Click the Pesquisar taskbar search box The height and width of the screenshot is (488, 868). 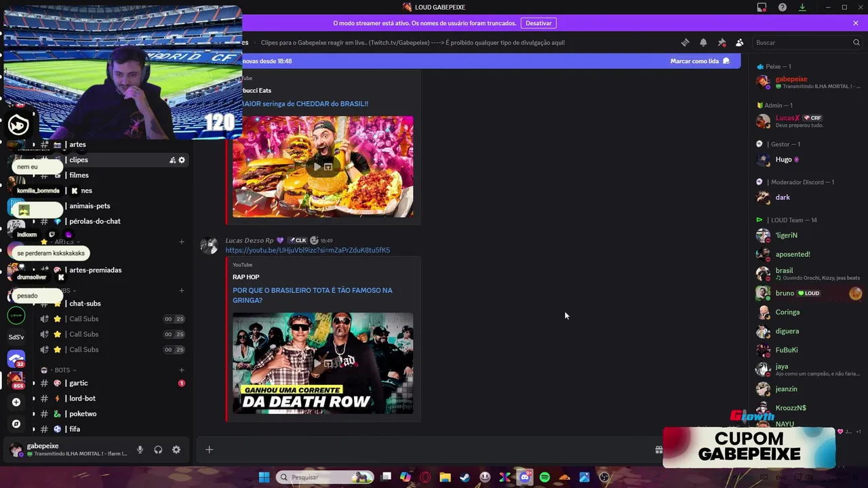[x=325, y=477]
